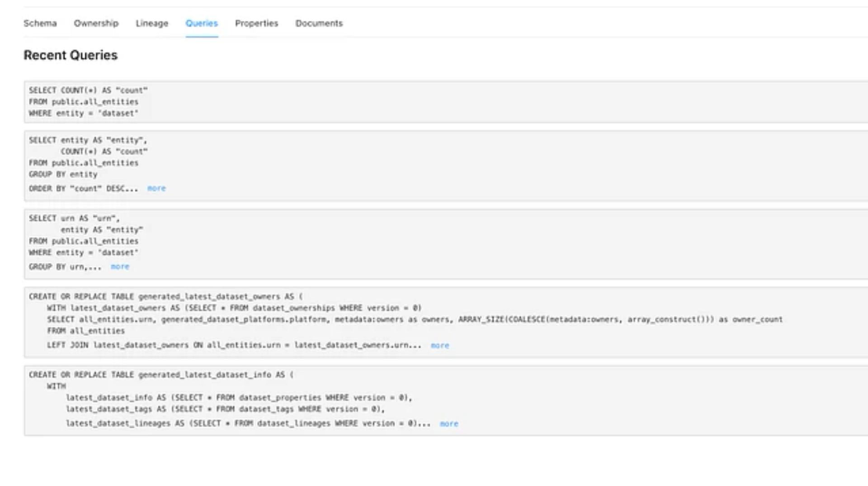The image size is (868, 486).
Task: Click the latest_dataset_tags AS line
Action: (225, 409)
